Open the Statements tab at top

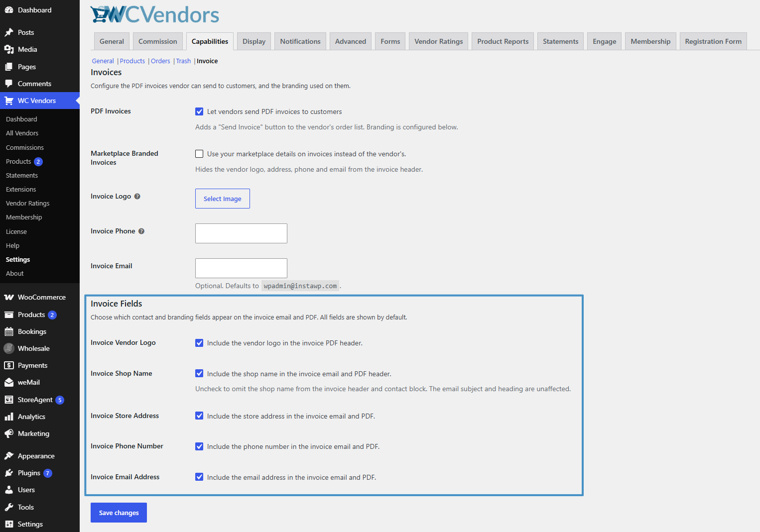click(x=560, y=41)
